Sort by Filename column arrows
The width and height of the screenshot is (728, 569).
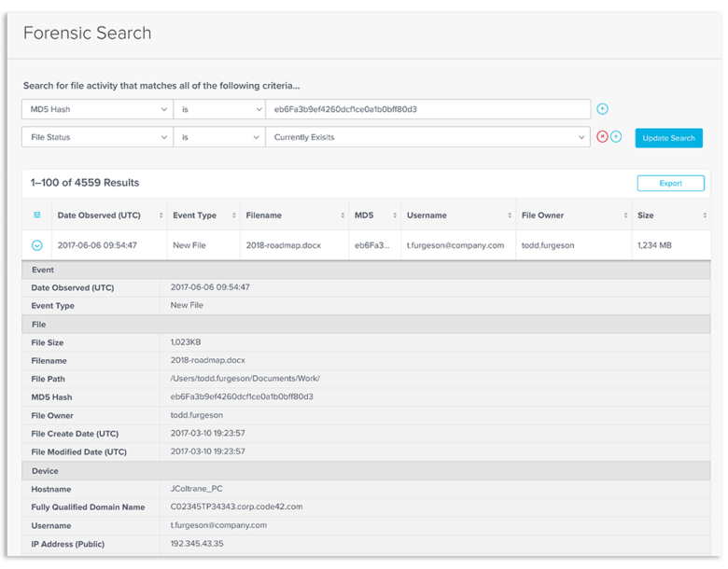343,215
